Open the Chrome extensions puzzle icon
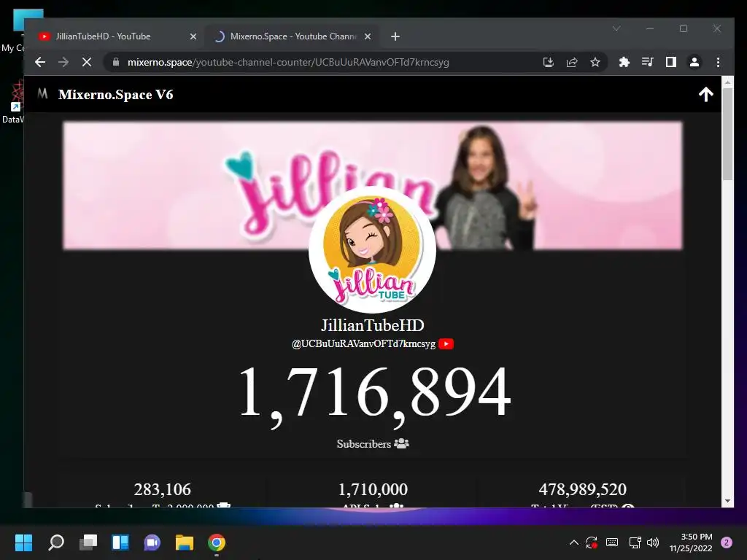The image size is (747, 560). (x=624, y=62)
